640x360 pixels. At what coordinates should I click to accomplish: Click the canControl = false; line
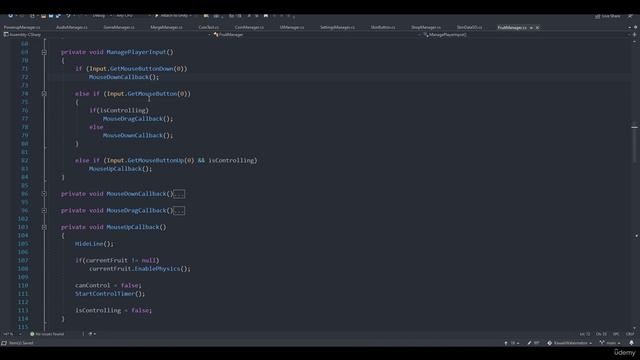point(108,285)
